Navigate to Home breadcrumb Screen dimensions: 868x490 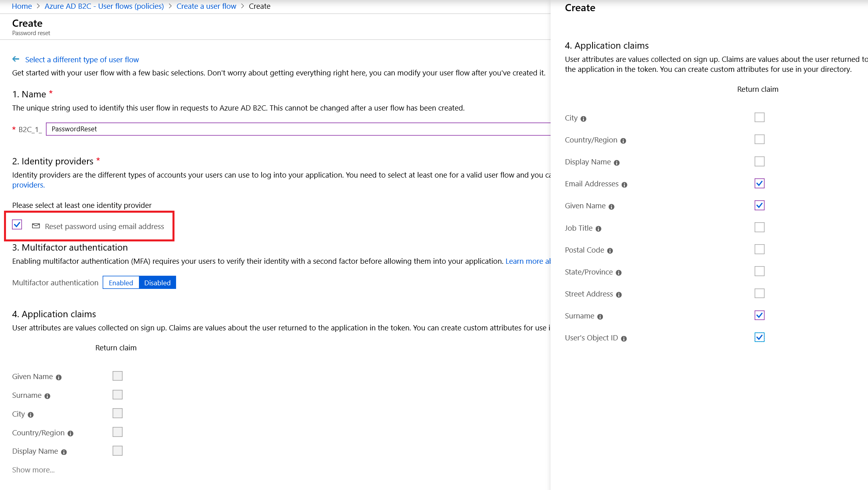click(x=22, y=6)
